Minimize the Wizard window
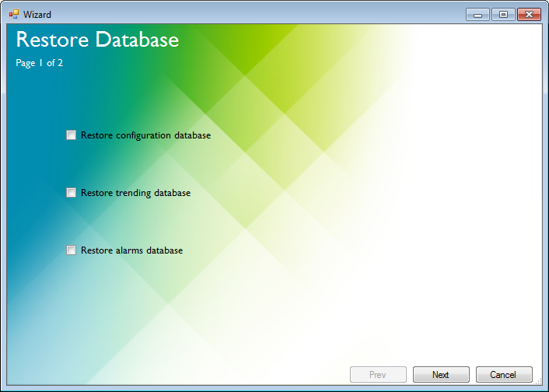 pyautogui.click(x=477, y=15)
